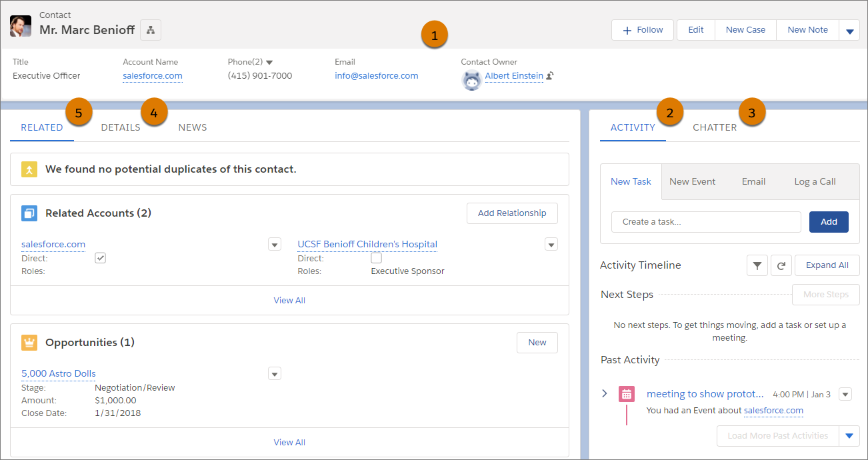Open the action menu for 5,000 Astro Dolls

coord(275,373)
